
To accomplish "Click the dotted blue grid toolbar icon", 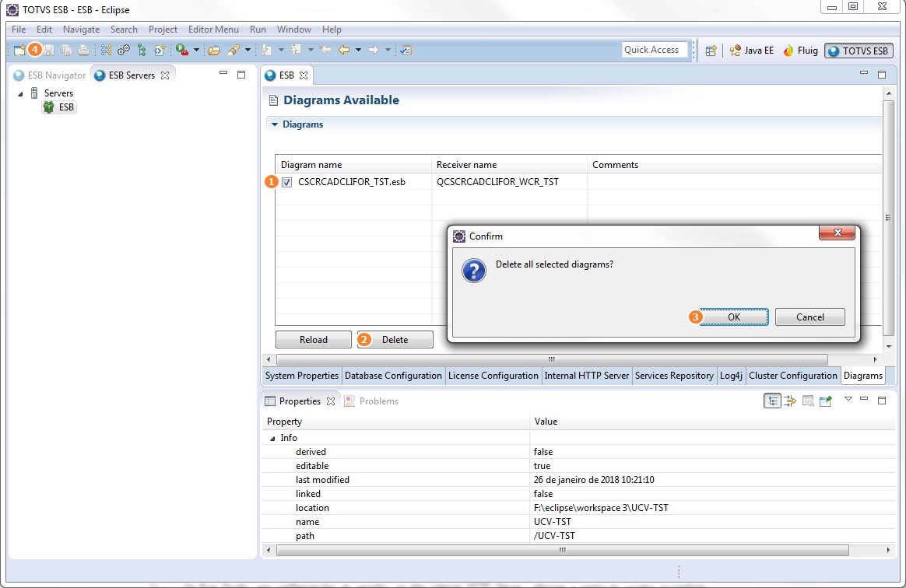I will click(106, 51).
